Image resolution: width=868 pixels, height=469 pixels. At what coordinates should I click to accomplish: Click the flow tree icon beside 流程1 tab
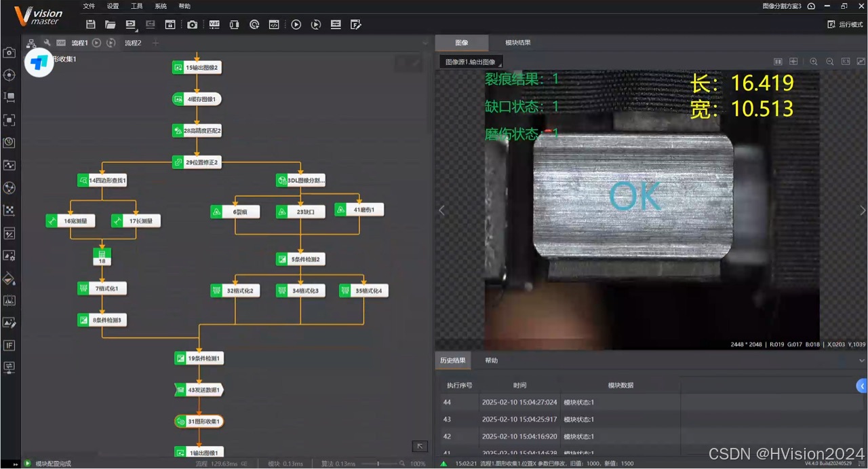tap(31, 43)
